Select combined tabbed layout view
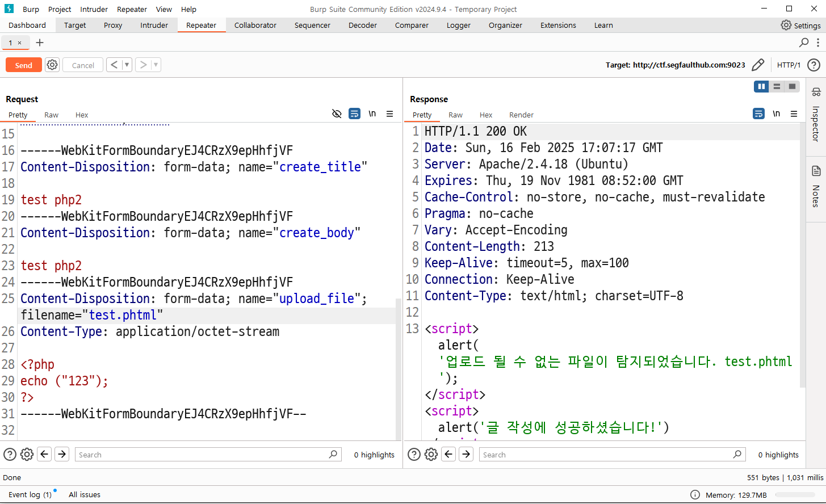Image resolution: width=826 pixels, height=504 pixels. [x=792, y=86]
